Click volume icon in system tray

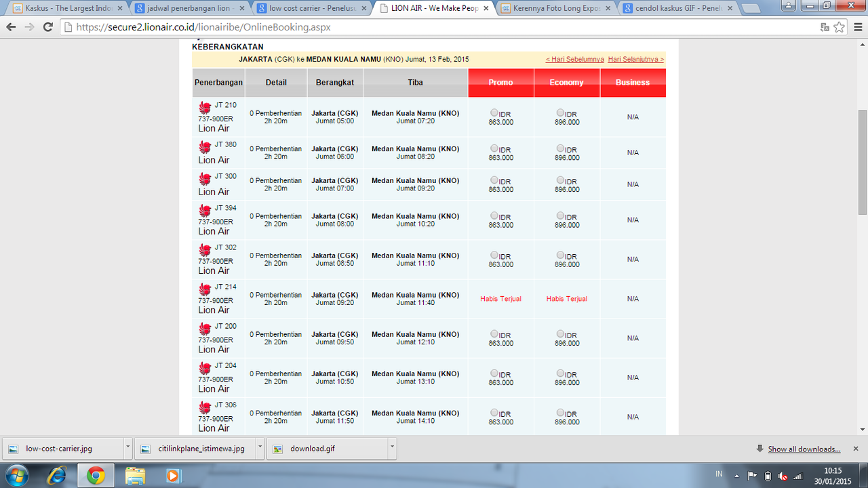[783, 476]
